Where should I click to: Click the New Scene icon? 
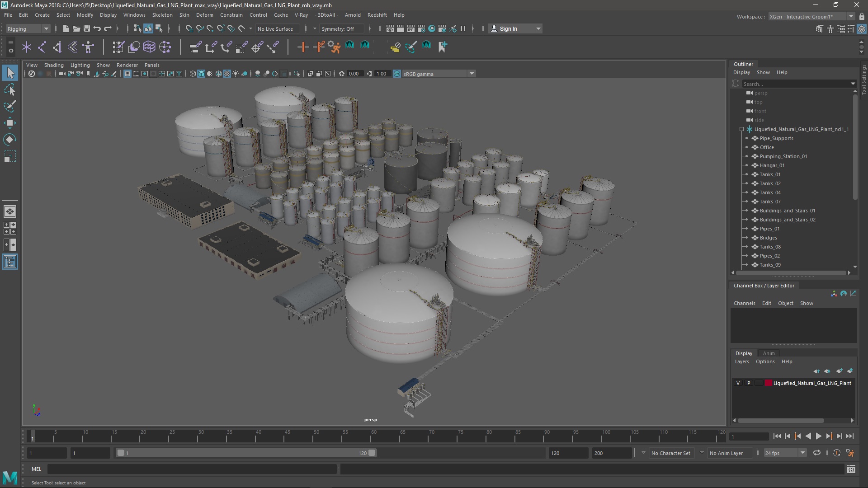click(x=66, y=28)
